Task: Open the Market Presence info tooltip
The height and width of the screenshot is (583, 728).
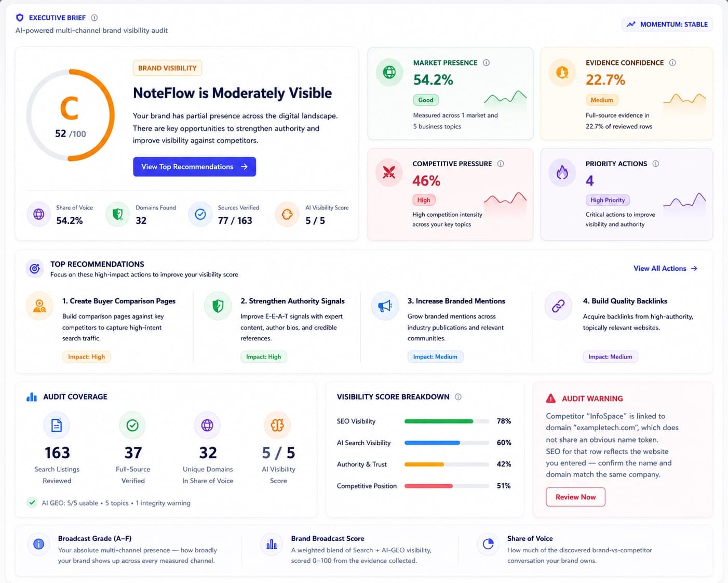Action: [x=487, y=63]
